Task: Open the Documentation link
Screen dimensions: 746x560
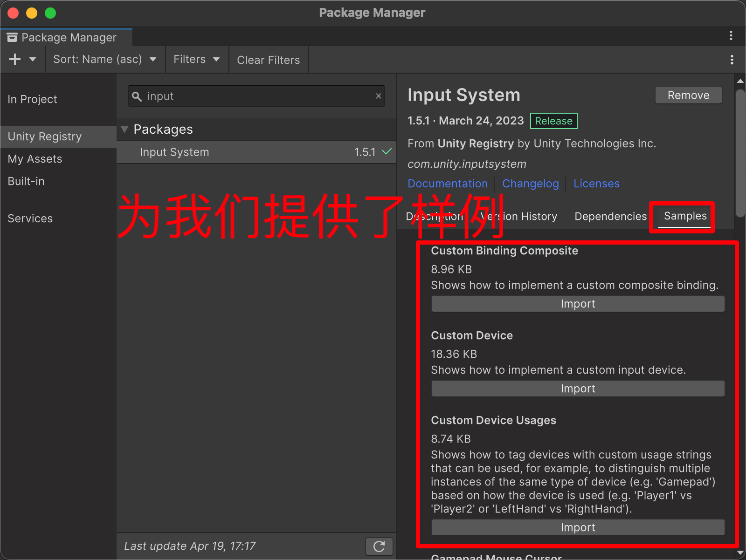Action: (x=448, y=184)
